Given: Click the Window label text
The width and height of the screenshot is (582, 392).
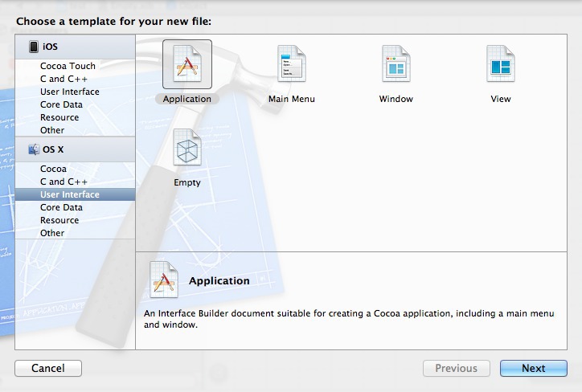Looking at the screenshot, I should (x=396, y=99).
